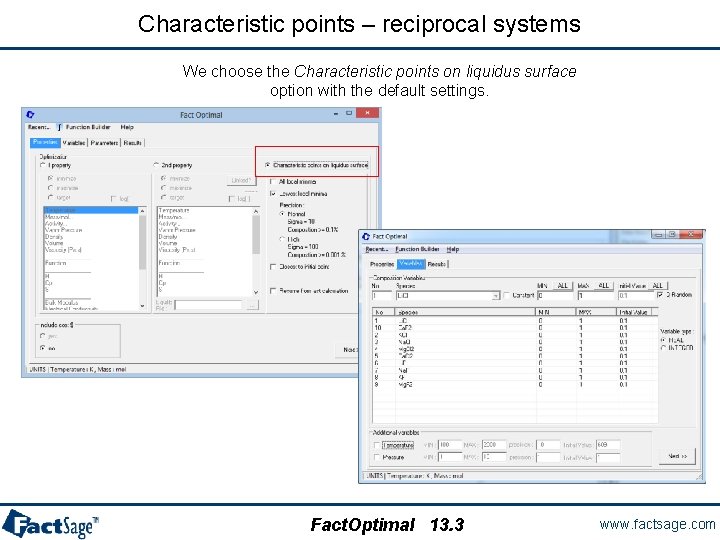Viewport: 720px width, 540px height.
Task: Click down arrow of first property list scrollbar
Action: (x=142, y=305)
